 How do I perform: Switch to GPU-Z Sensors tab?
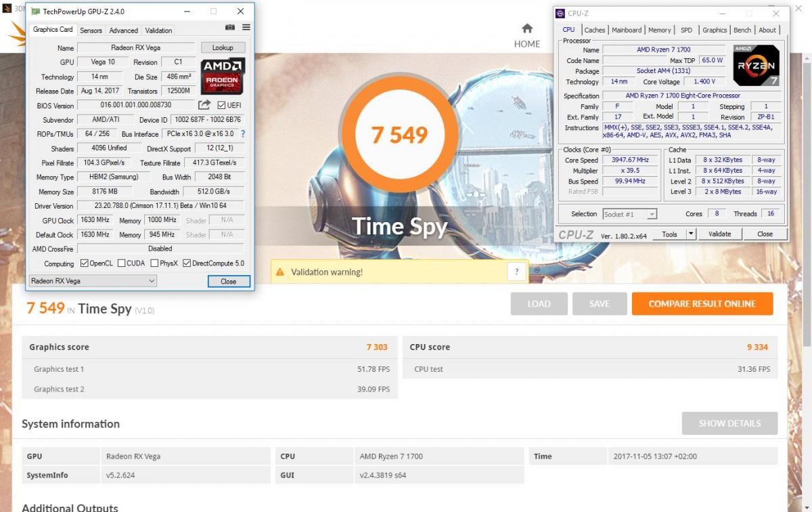(x=91, y=30)
